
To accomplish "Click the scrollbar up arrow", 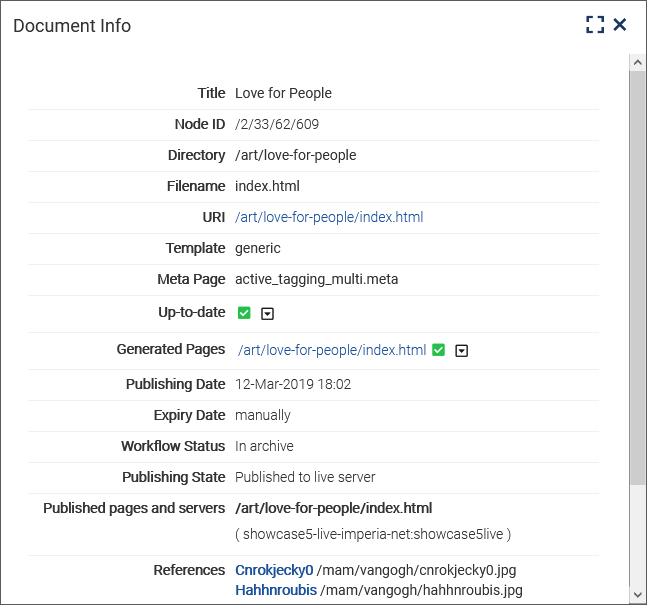I will pos(638,62).
